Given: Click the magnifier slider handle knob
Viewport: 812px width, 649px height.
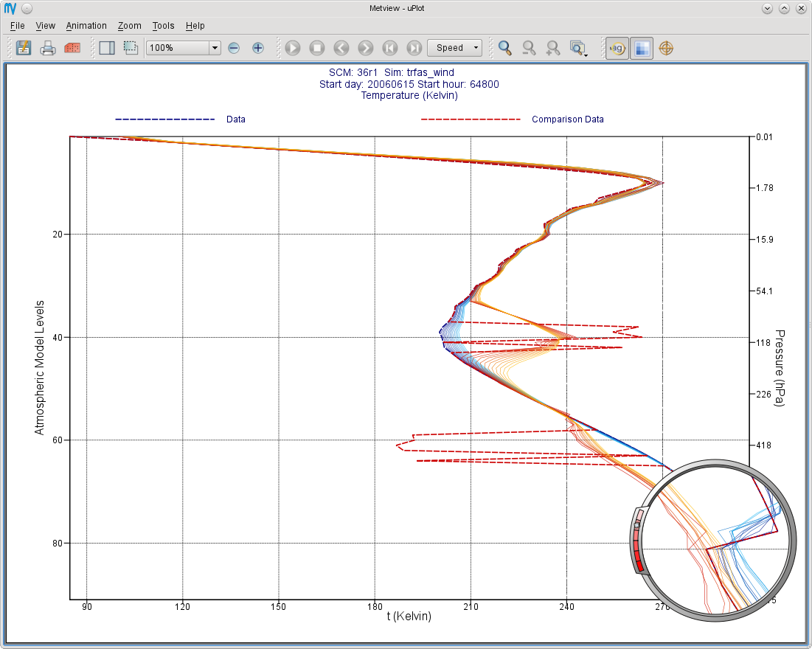Looking at the screenshot, I should (636, 525).
